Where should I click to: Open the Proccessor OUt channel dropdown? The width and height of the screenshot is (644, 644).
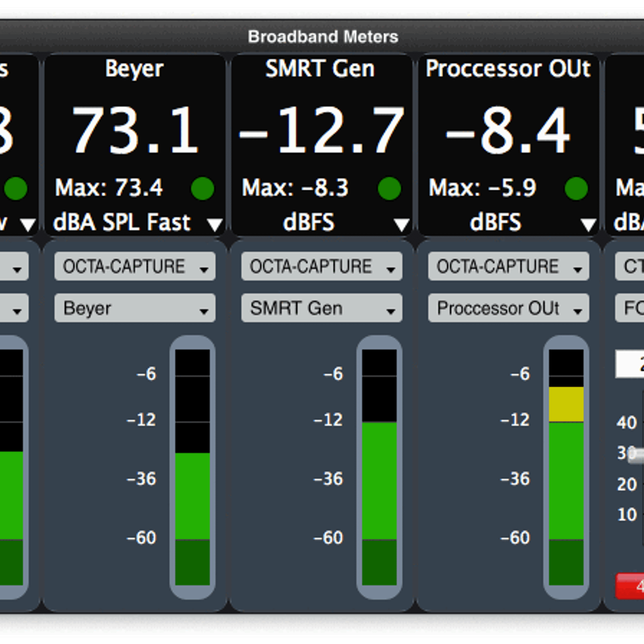pyautogui.click(x=508, y=308)
